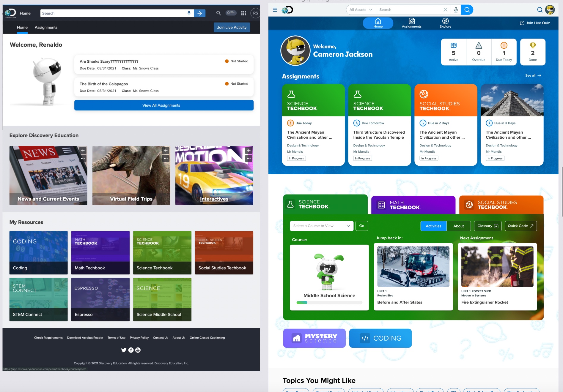
Task: Click the YouTube icon in the footer
Action: (x=138, y=350)
